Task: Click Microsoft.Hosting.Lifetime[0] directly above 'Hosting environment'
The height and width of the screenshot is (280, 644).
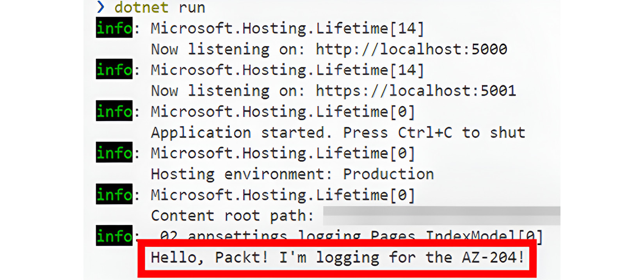Action: point(283,153)
